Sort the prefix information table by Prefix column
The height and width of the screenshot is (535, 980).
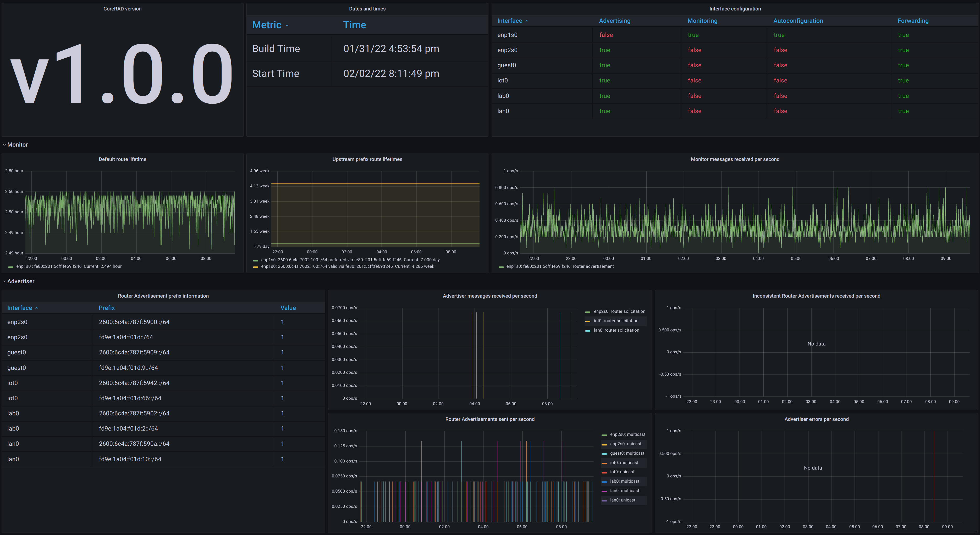107,308
